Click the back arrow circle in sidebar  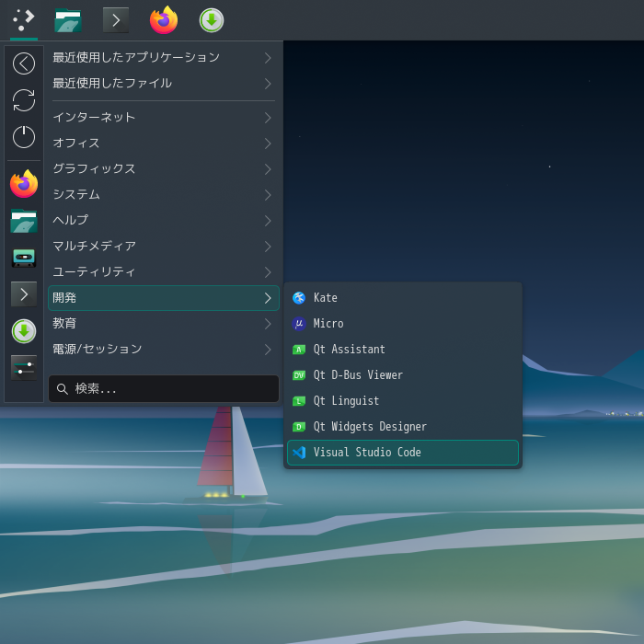24,63
